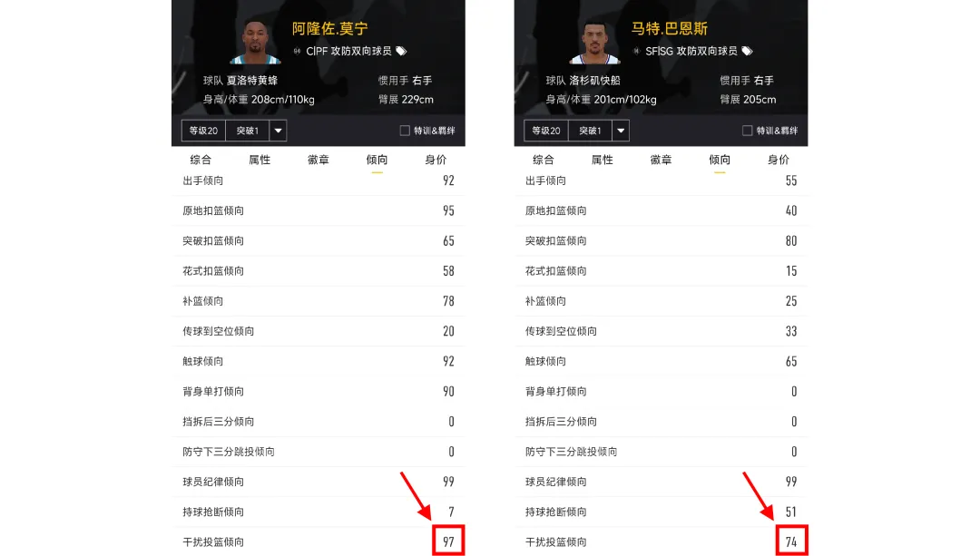Open 身价 tab on right card

[x=779, y=160]
